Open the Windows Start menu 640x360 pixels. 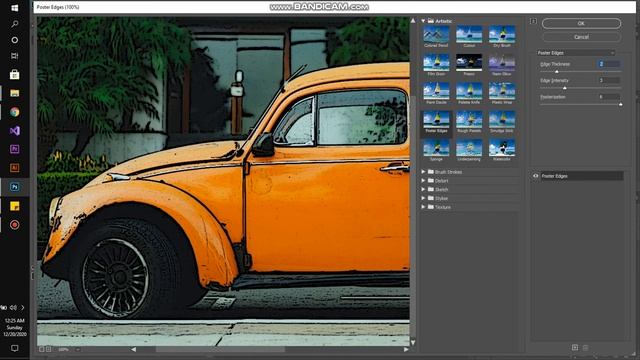tap(15, 8)
